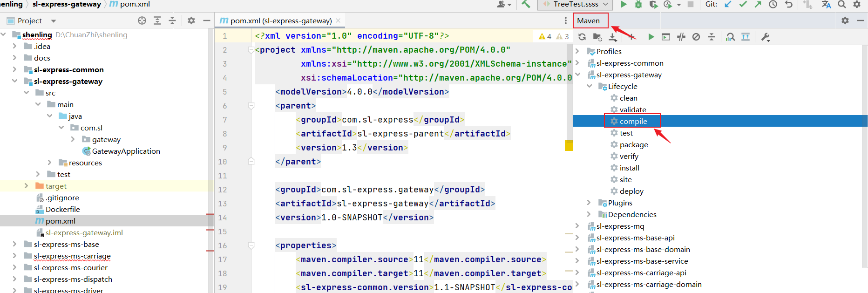Generate sources and update folders in Maven
This screenshot has height=293, width=868.
(597, 37)
